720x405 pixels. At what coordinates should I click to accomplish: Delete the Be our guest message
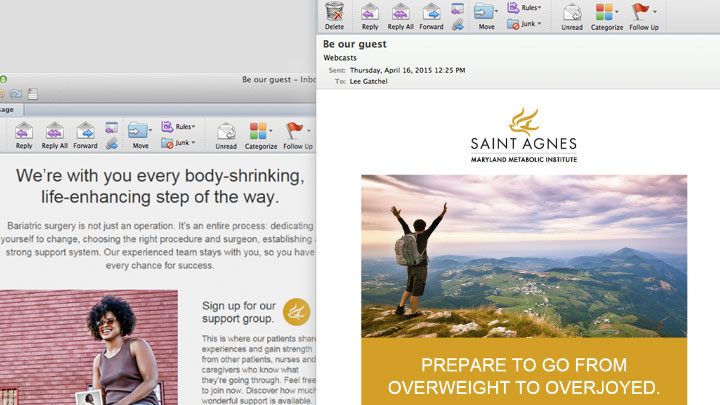point(334,15)
